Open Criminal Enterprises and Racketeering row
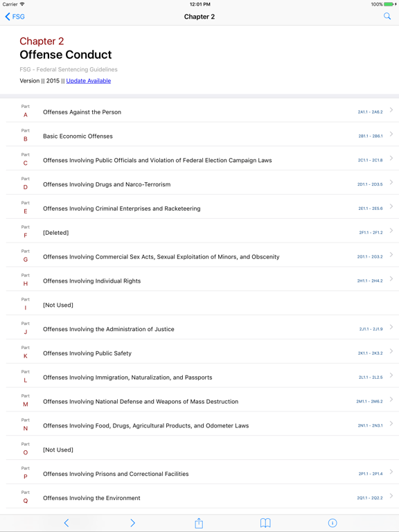399x532 pixels. (x=199, y=206)
